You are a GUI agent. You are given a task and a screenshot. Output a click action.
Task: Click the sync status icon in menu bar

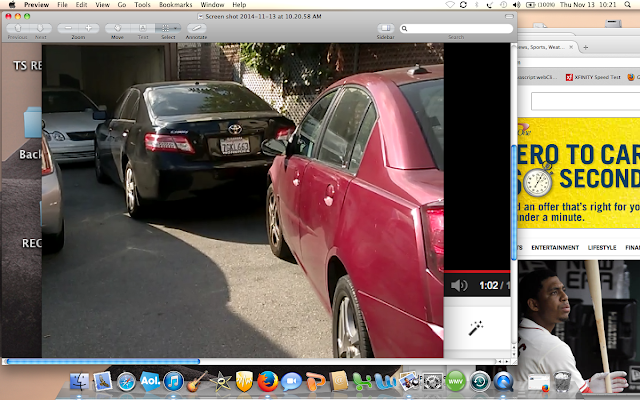pyautogui.click(x=463, y=4)
